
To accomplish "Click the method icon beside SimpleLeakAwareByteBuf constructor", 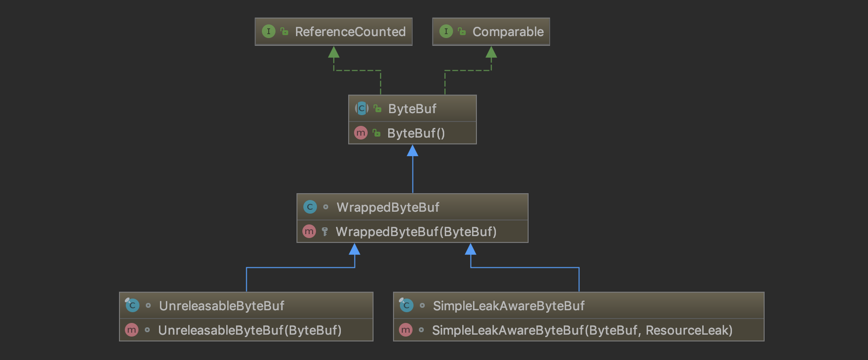I will pyautogui.click(x=406, y=330).
